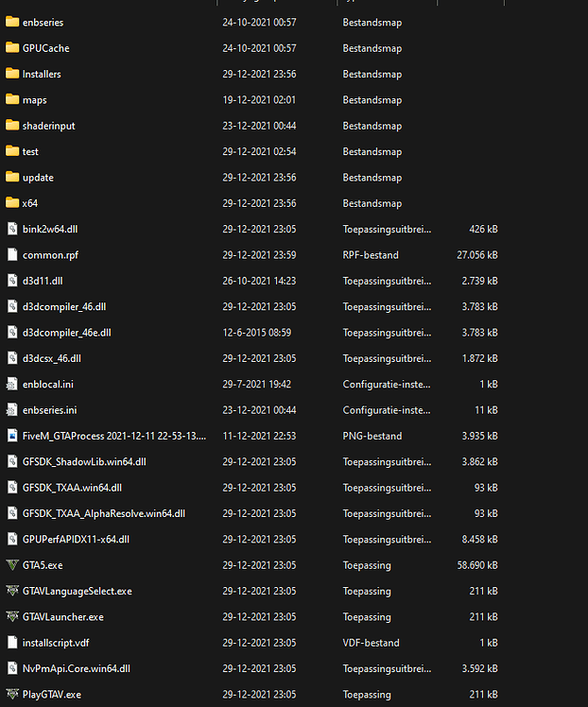Click the common.rpf file icon
The width and height of the screenshot is (588, 707).
coord(12,255)
